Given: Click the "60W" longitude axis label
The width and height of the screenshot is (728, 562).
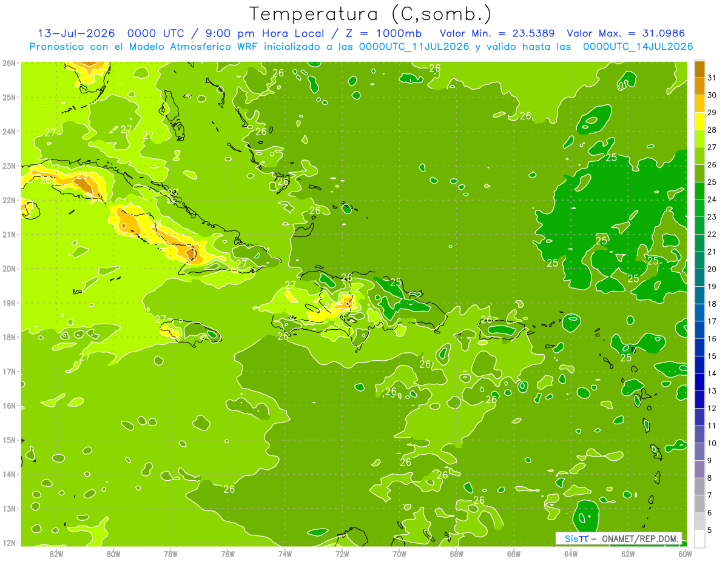Looking at the screenshot, I should pyautogui.click(x=686, y=554).
